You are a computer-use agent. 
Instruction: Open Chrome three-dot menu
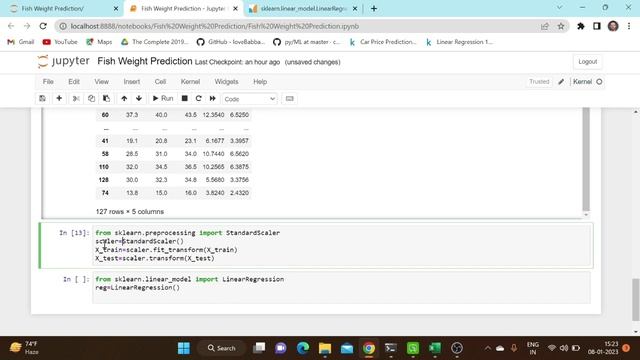pos(629,26)
